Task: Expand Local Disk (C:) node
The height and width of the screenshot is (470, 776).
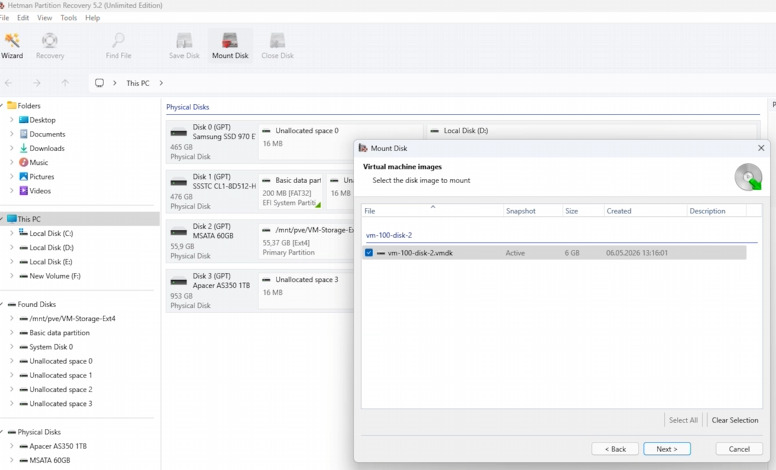Action: [11, 233]
